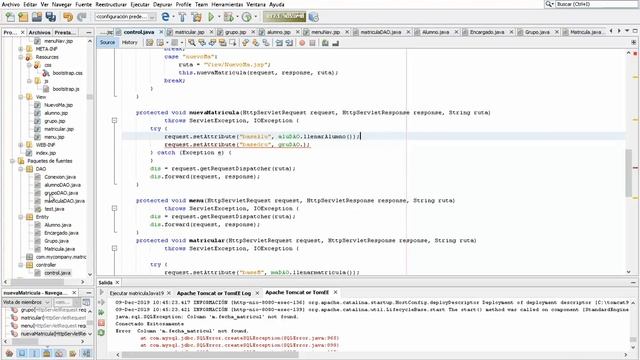Click the Redo toolbar icon
Image resolution: width=640 pixels, height=360 pixels.
click(x=82, y=17)
